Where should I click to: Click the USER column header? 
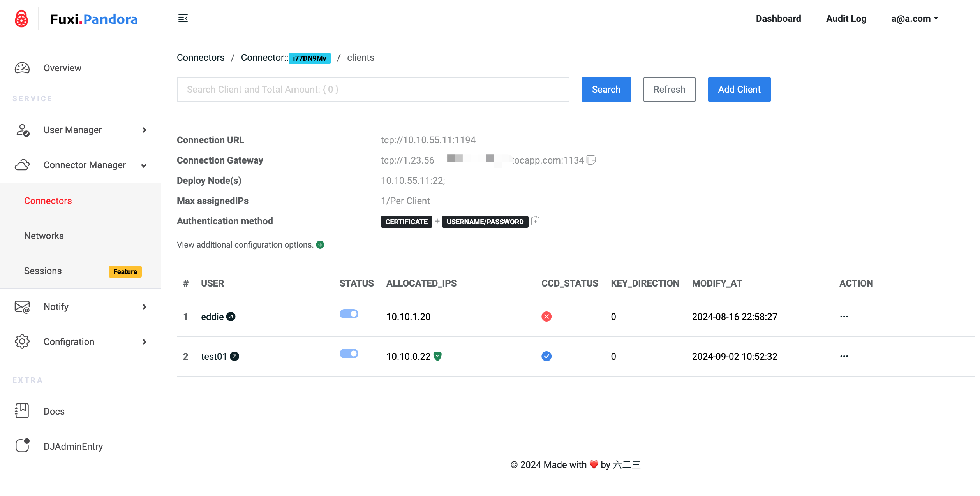212,283
